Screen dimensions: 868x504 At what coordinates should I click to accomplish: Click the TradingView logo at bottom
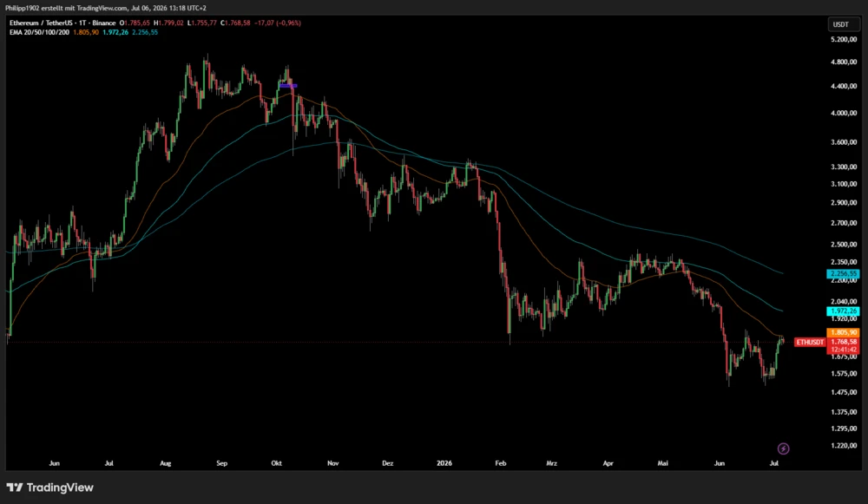click(49, 488)
